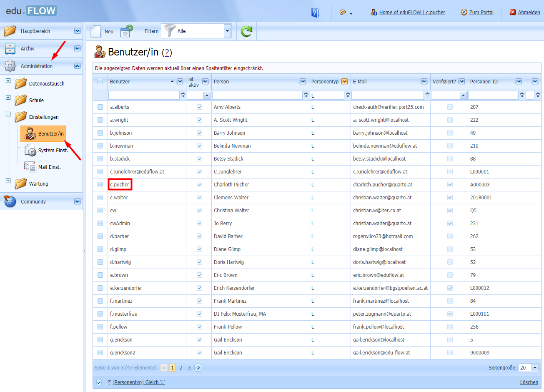
Task: Open System Einst. settings item
Action: [x=53, y=151]
